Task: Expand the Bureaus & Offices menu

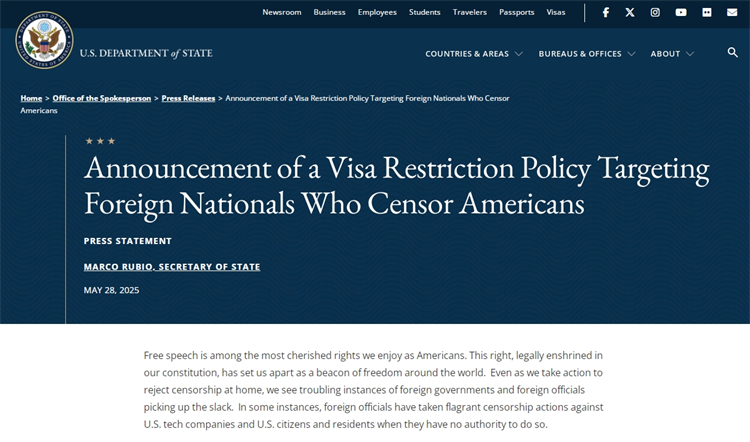Action: pyautogui.click(x=587, y=54)
